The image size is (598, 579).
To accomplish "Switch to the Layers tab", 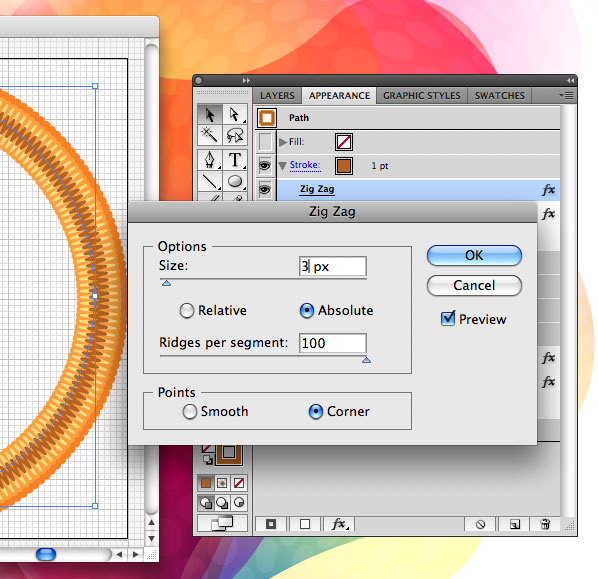I will click(x=277, y=95).
